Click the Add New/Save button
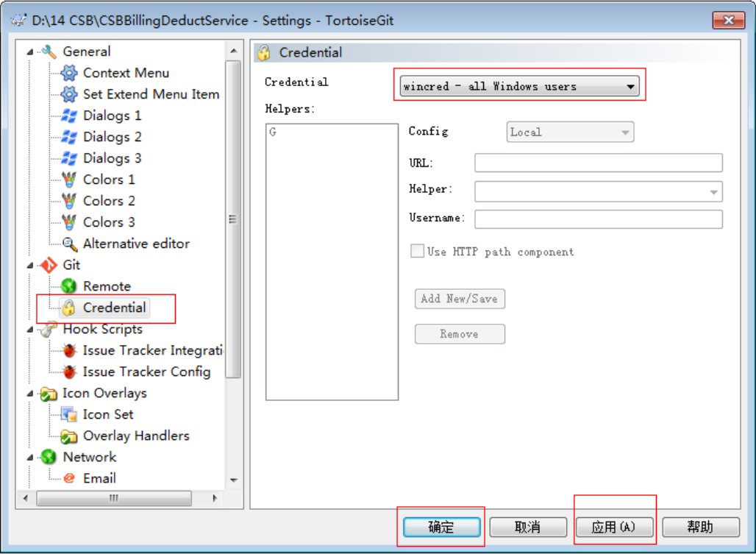Image resolution: width=756 pixels, height=554 pixels. coord(460,299)
